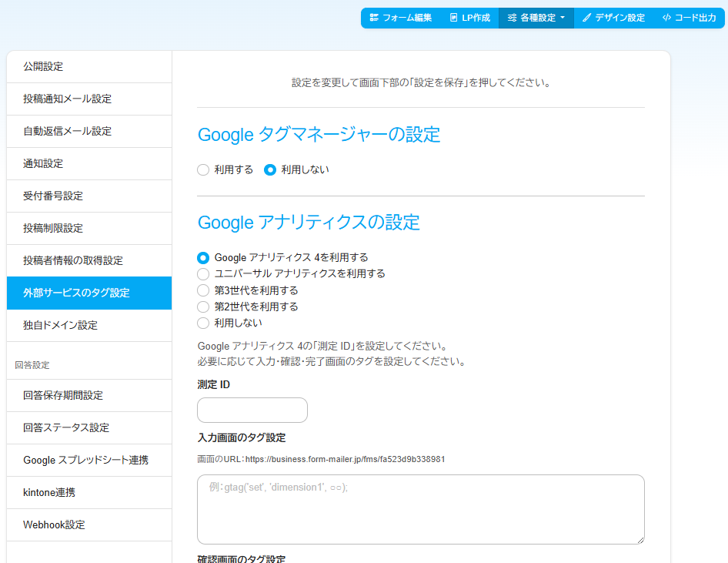This screenshot has height=563, width=728.
Task: Click the 入力画面のタグ設定 label
Action: [242, 437]
